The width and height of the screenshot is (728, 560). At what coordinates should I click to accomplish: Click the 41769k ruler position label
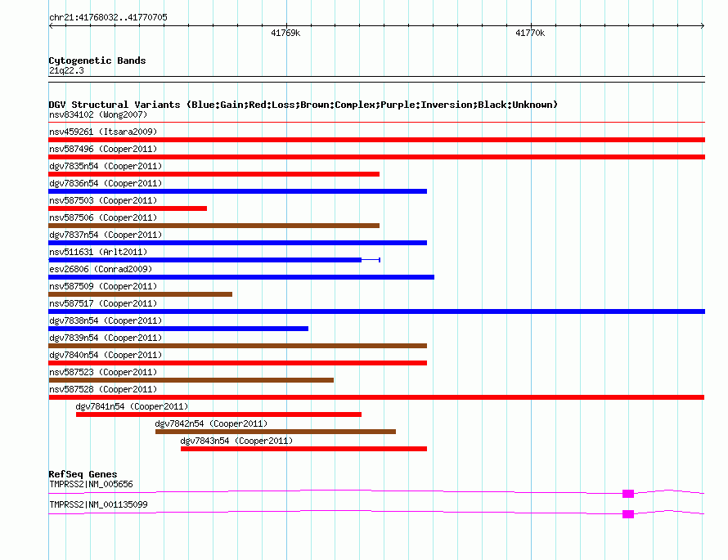pyautogui.click(x=285, y=33)
